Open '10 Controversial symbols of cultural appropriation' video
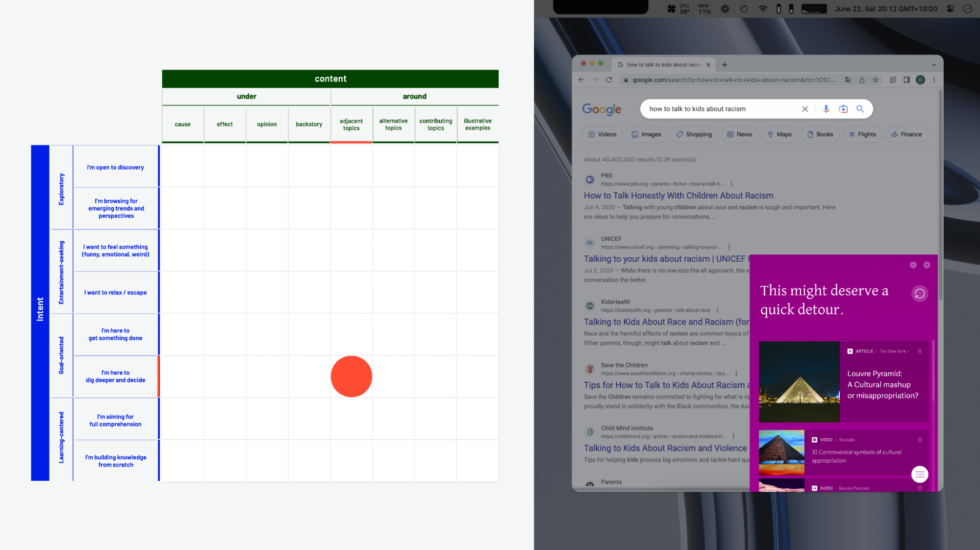The width and height of the screenshot is (980, 550). pyautogui.click(x=856, y=456)
